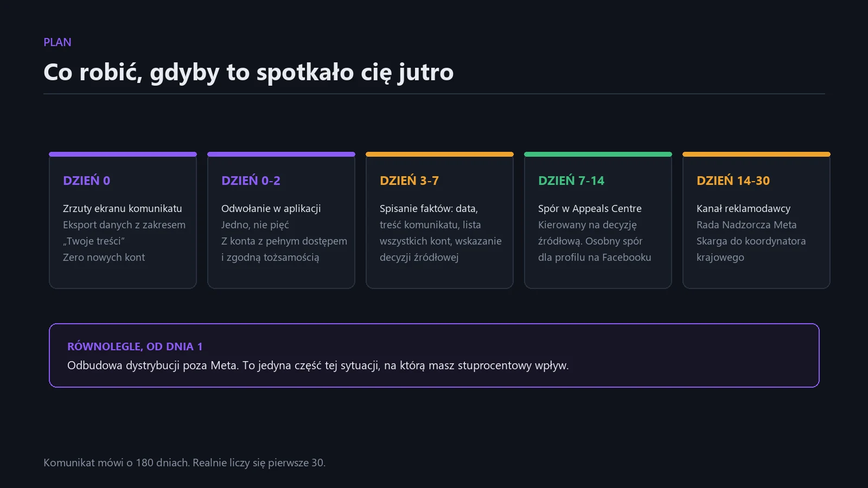Click the DZIEŃ 7-14 card heading
This screenshot has height=488, width=868.
(571, 181)
